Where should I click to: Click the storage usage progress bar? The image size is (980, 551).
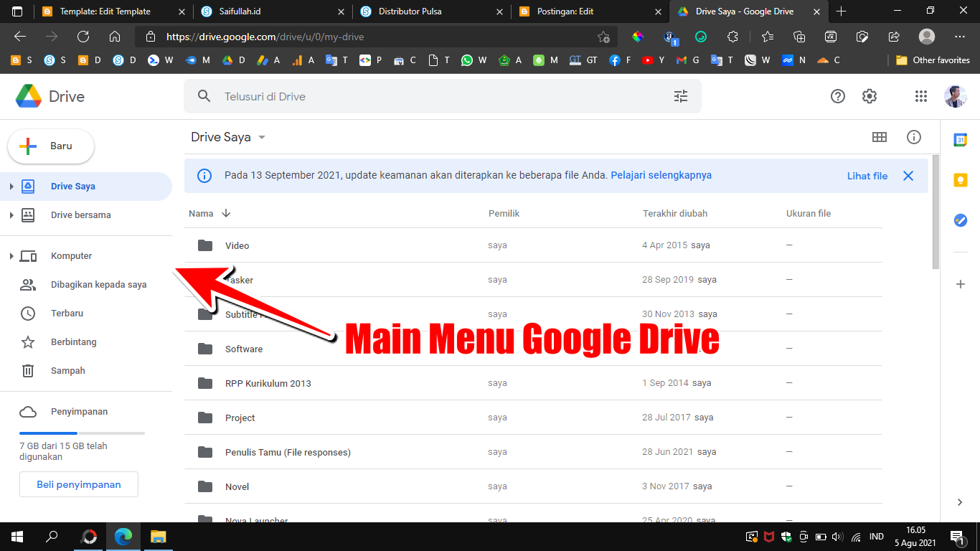pos(82,433)
